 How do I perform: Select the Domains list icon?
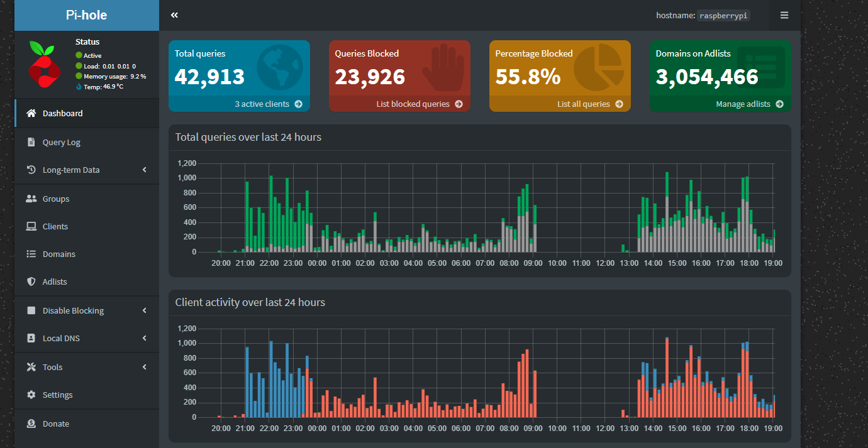point(31,254)
